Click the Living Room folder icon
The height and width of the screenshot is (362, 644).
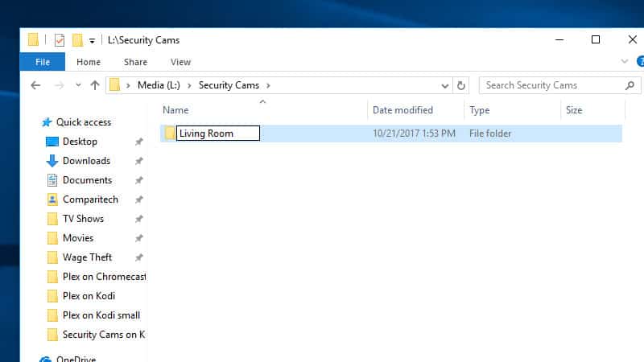170,133
